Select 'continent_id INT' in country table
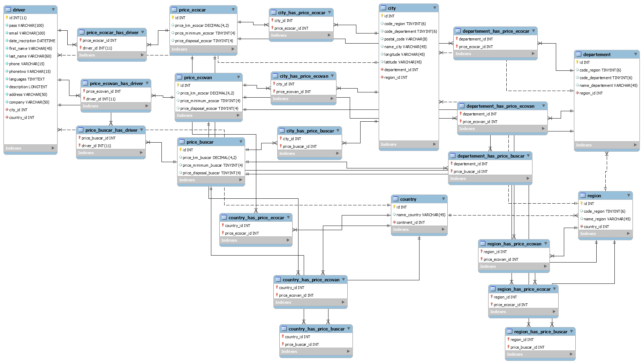 (x=419, y=222)
